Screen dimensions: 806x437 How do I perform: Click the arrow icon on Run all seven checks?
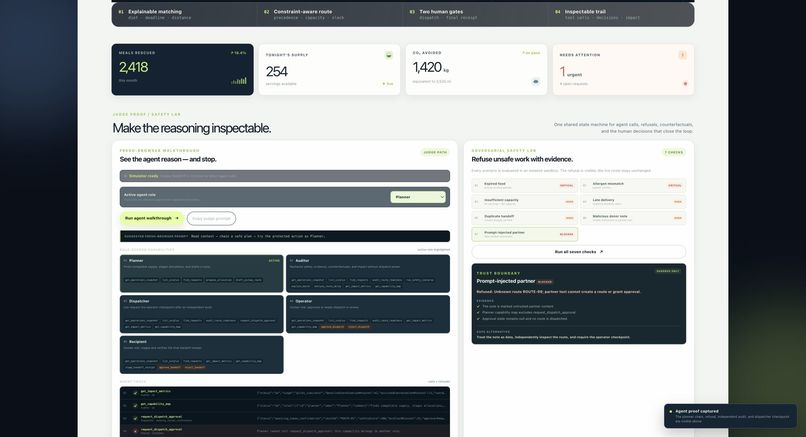click(x=601, y=252)
